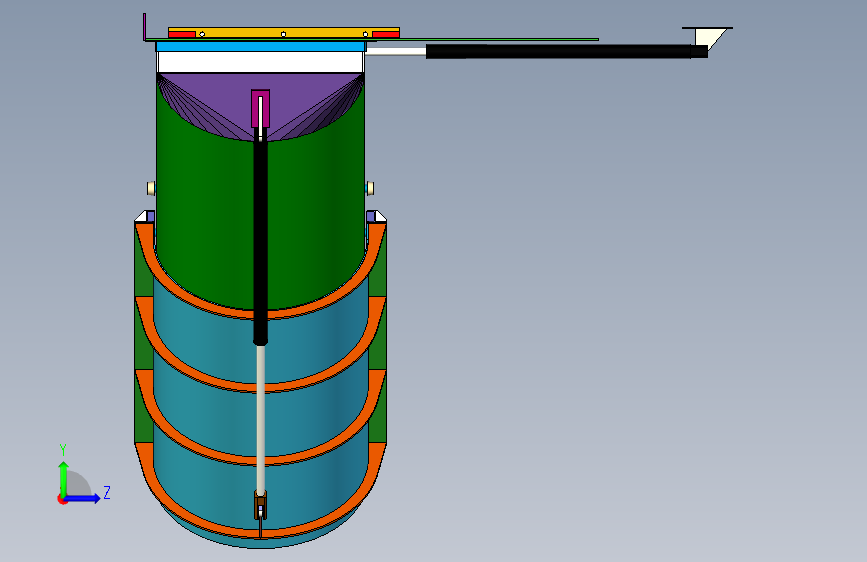Select the vertical black strut cylinder body
The height and width of the screenshot is (562, 867).
click(260, 238)
